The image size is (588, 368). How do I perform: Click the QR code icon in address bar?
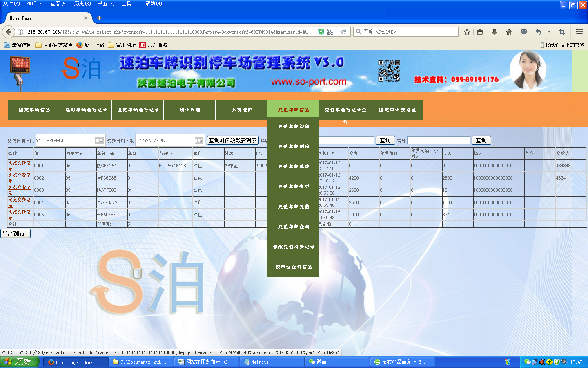click(x=330, y=32)
